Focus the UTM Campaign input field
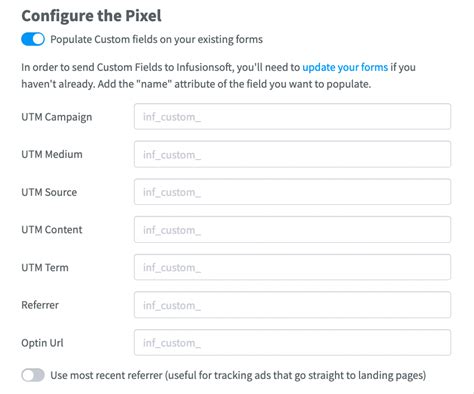474x394 pixels. [292, 116]
